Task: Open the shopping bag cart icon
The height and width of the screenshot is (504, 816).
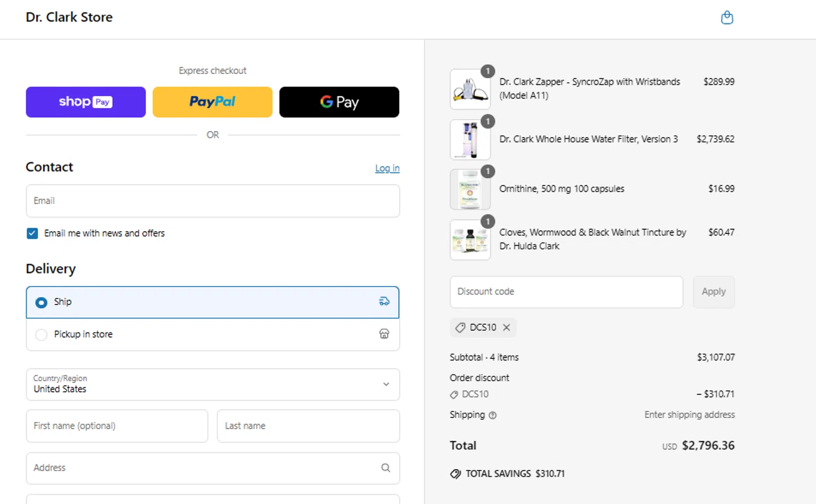Action: [x=727, y=18]
